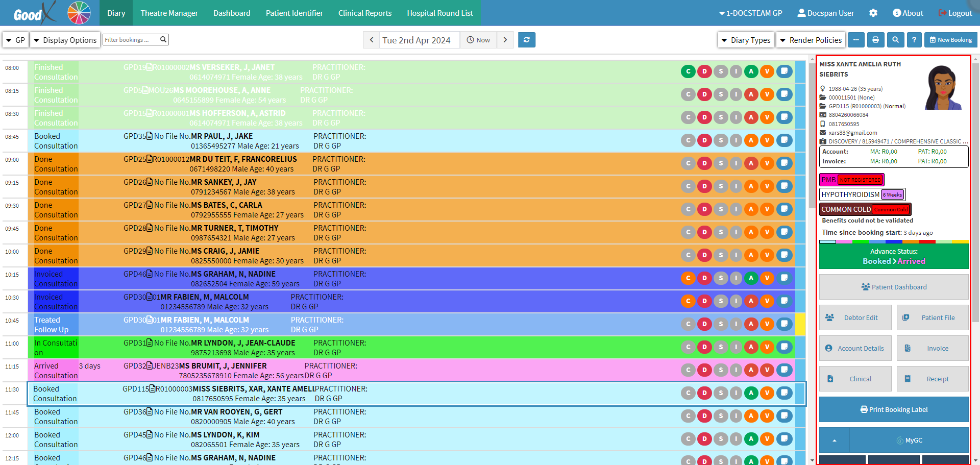This screenshot has width=980, height=465.
Task: Toggle red D circle on MR PAUL row
Action: (x=704, y=140)
